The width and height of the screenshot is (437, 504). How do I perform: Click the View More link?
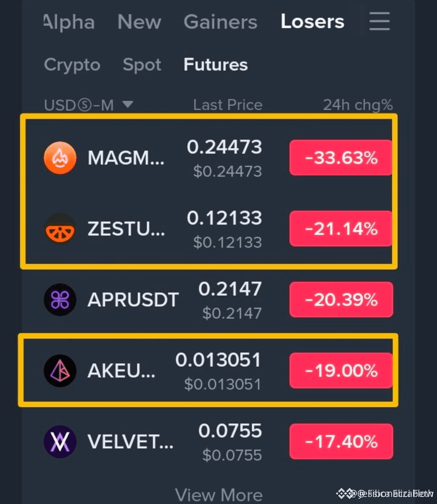click(219, 495)
